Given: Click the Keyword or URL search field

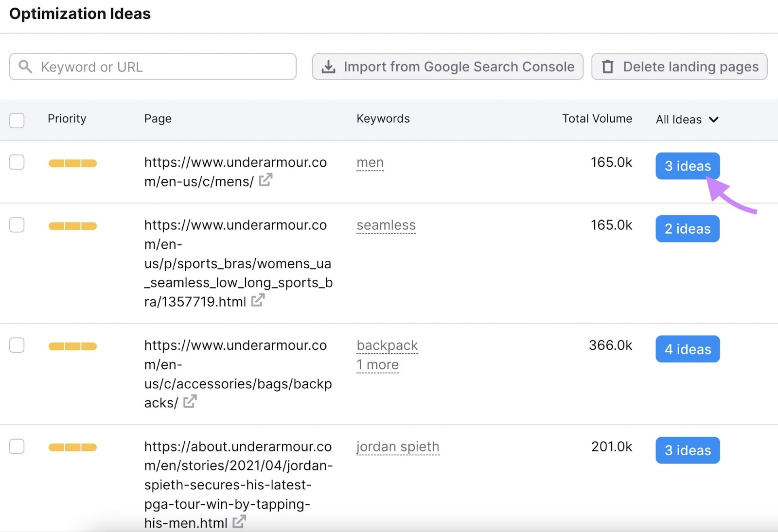Looking at the screenshot, I should 146,67.
